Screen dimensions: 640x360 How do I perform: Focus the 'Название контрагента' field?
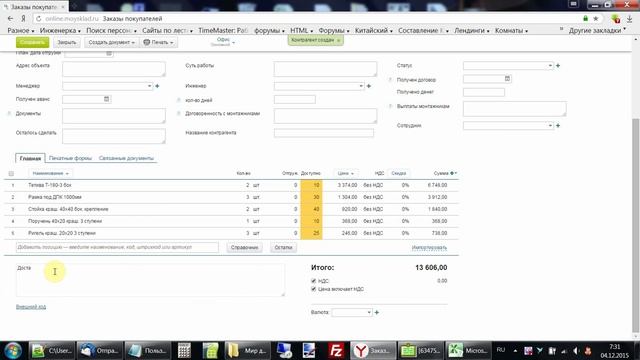click(x=324, y=133)
